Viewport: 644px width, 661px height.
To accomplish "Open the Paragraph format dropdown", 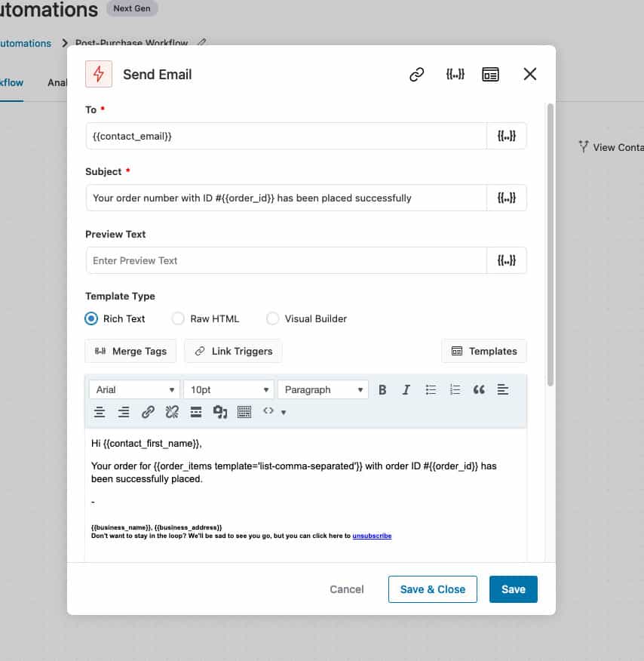I will (x=323, y=389).
